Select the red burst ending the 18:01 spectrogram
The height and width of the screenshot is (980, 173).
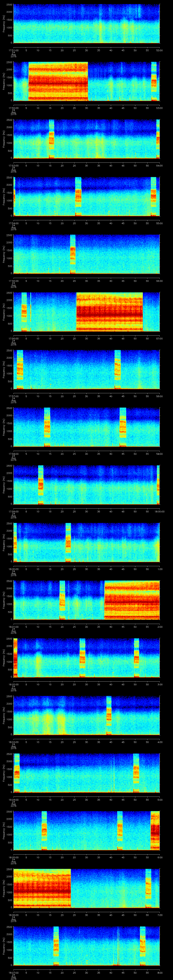tap(132, 600)
